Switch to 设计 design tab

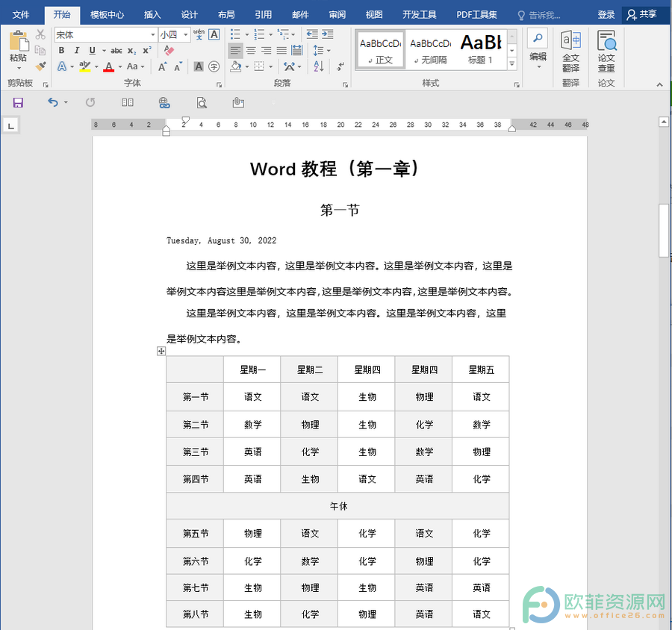(189, 15)
